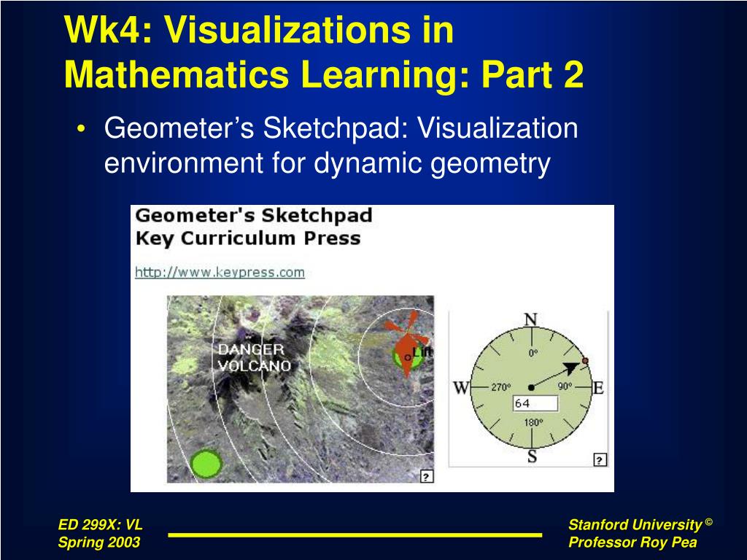Click the 180° marking on the compass
This screenshot has width=747, height=560.
533,422
